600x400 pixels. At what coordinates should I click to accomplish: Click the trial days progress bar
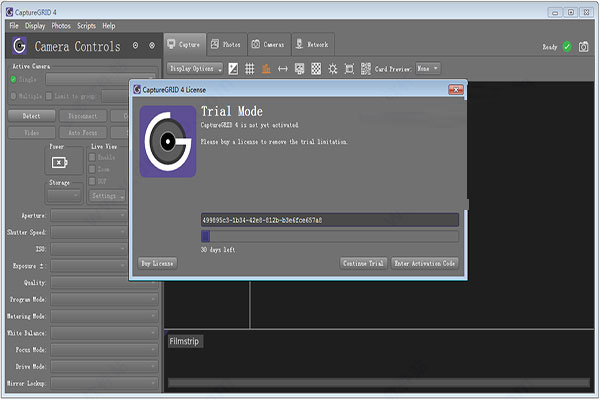point(330,237)
